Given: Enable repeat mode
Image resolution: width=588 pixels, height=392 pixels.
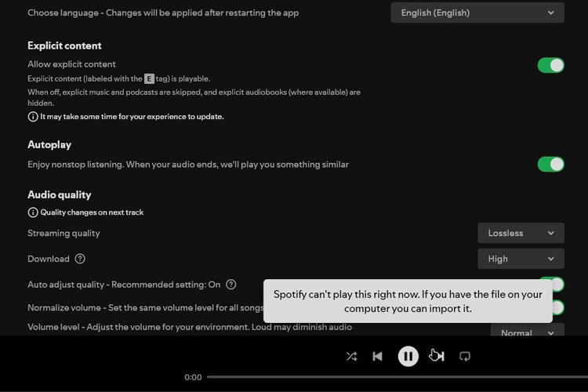Looking at the screenshot, I should pyautogui.click(x=465, y=356).
